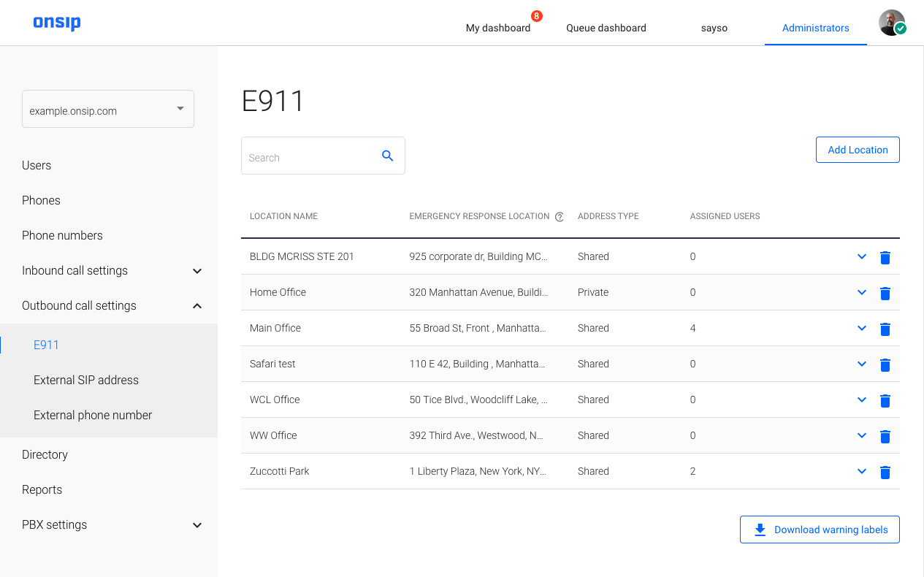Click the Add Location button
The height and width of the screenshot is (577, 924).
point(858,150)
